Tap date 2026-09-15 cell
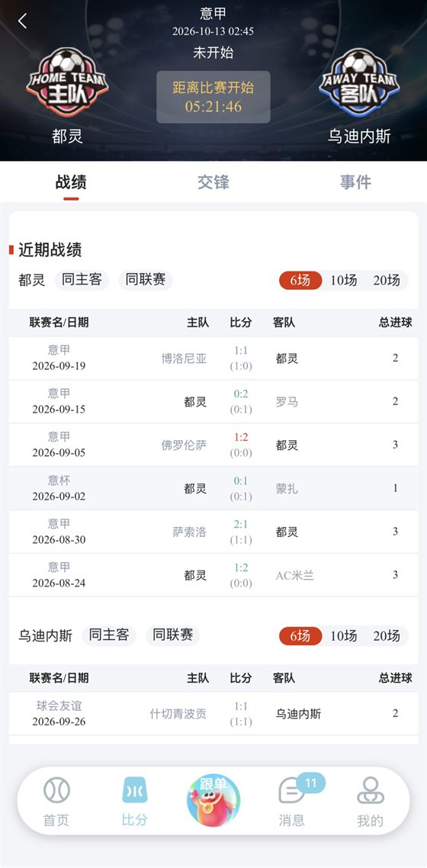The image size is (427, 868). click(x=59, y=409)
